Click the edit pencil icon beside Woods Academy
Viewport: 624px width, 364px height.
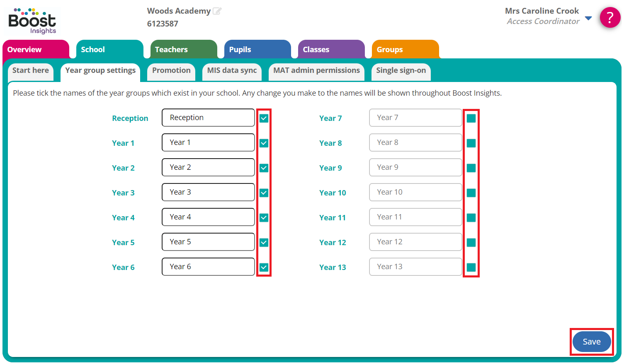(x=217, y=11)
